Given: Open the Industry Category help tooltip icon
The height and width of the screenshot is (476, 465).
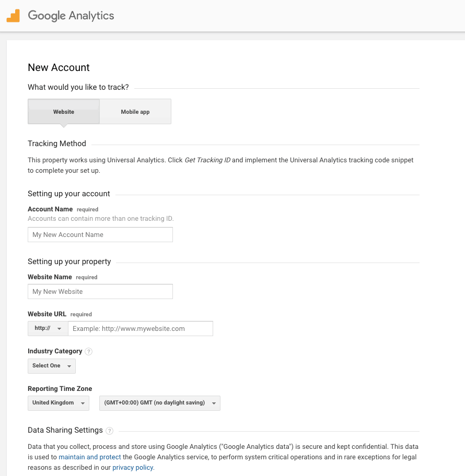Looking at the screenshot, I should pos(88,351).
